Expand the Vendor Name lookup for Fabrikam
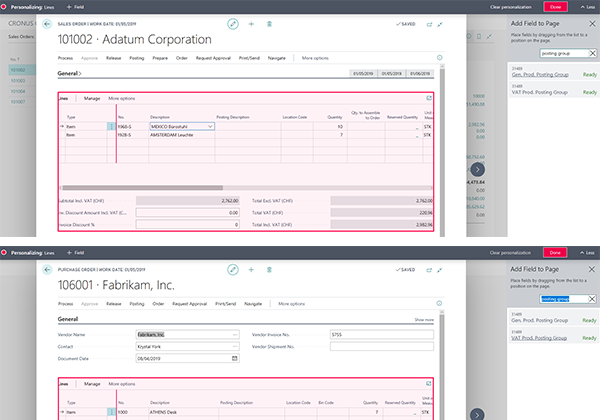600x420 pixels. tap(234, 333)
